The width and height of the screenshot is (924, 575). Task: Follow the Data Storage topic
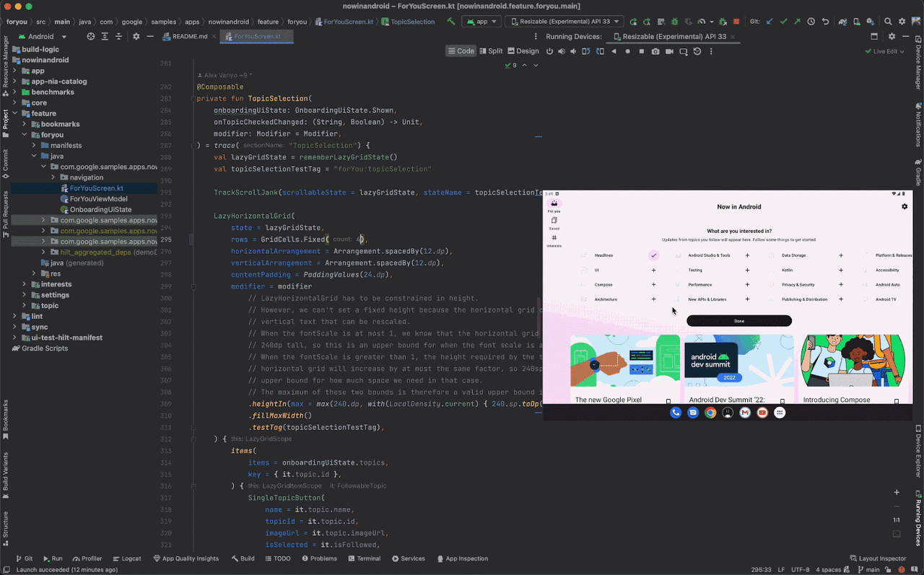(x=841, y=255)
